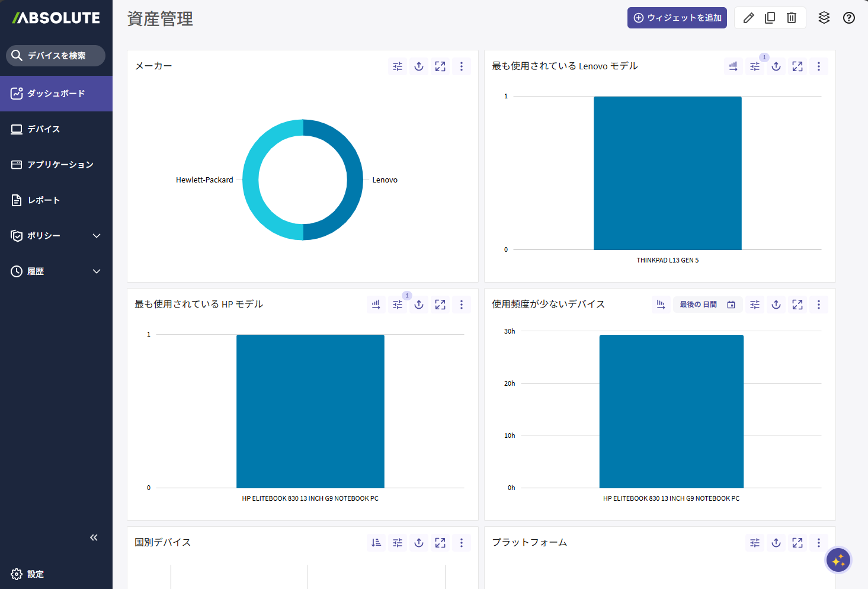Toggle sort order on 国別デバイス widget

click(376, 543)
